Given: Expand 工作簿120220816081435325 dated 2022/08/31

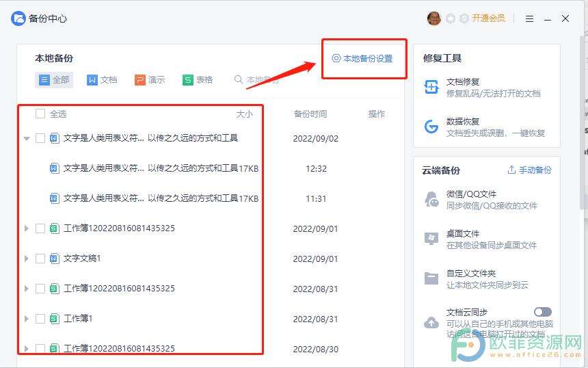Looking at the screenshot, I should [26, 289].
